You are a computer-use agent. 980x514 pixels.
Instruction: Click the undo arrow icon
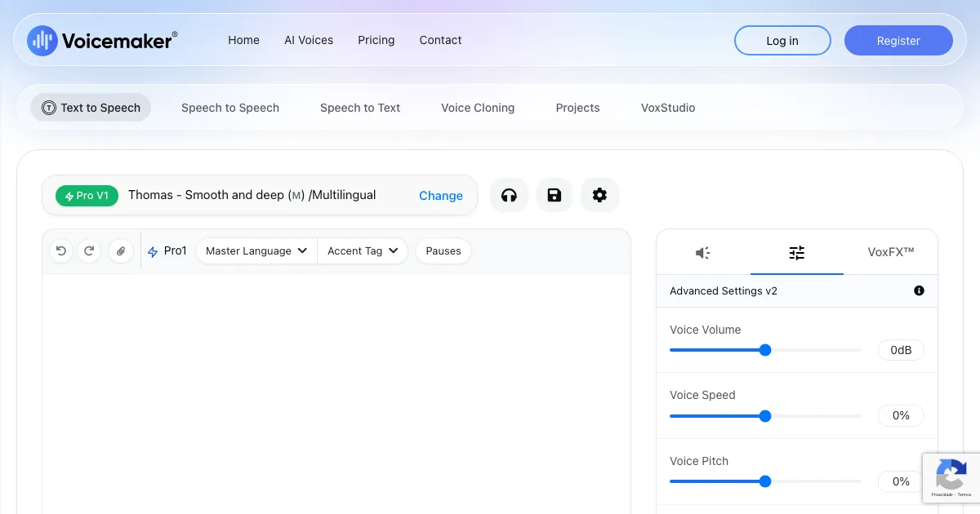61,251
